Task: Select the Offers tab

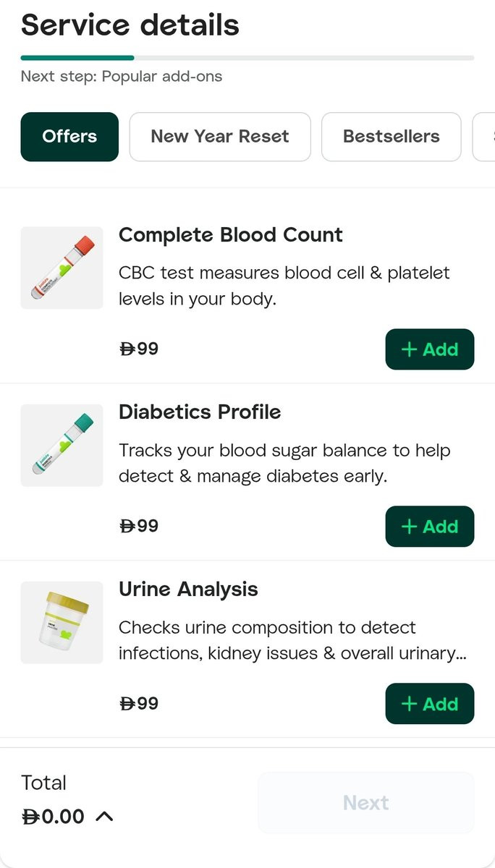Action: point(69,137)
